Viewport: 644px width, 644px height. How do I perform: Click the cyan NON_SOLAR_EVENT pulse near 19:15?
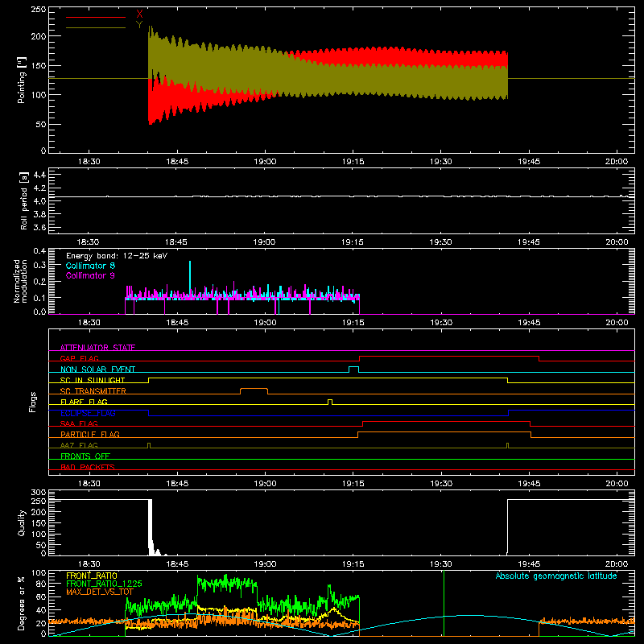(353, 369)
